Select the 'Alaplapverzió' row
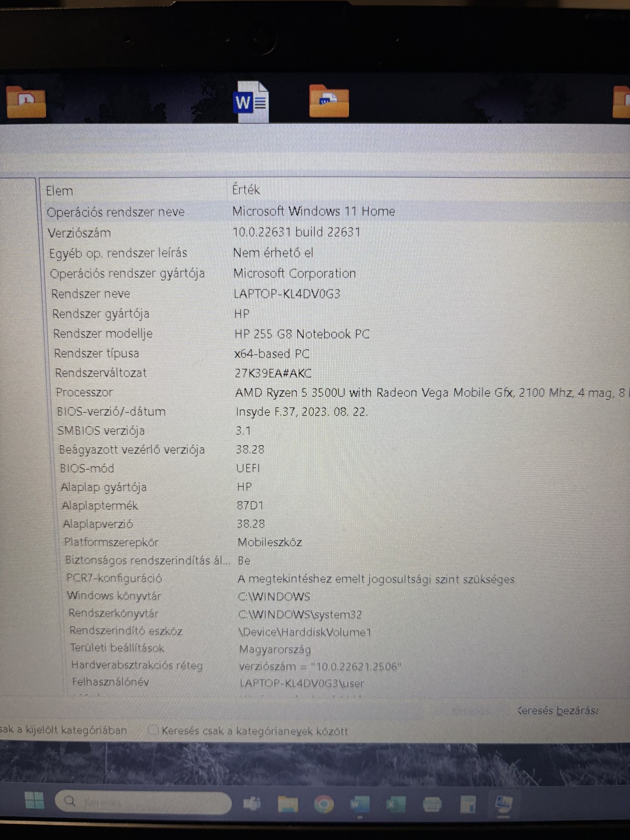The height and width of the screenshot is (840, 630). click(x=336, y=524)
